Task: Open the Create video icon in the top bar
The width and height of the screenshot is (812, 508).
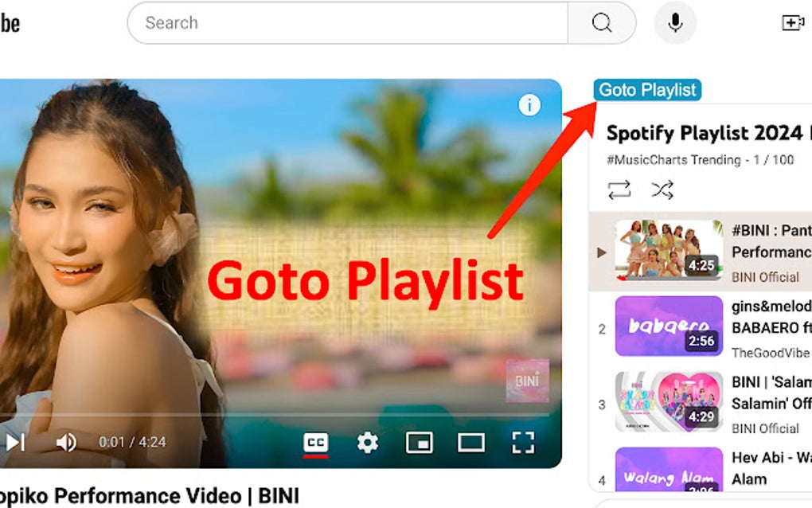Action: click(x=792, y=23)
